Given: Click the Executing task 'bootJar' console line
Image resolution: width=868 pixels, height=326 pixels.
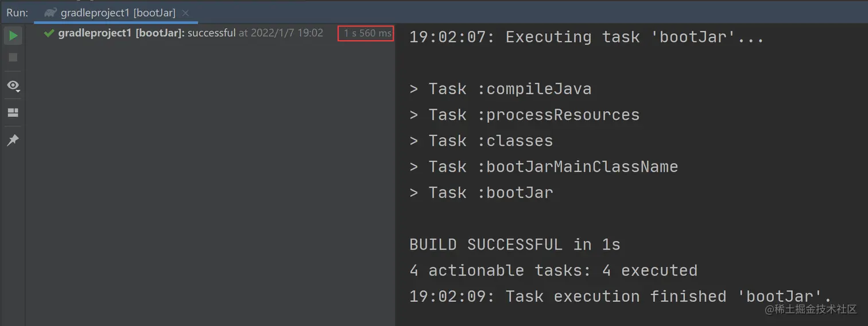Looking at the screenshot, I should pos(586,37).
